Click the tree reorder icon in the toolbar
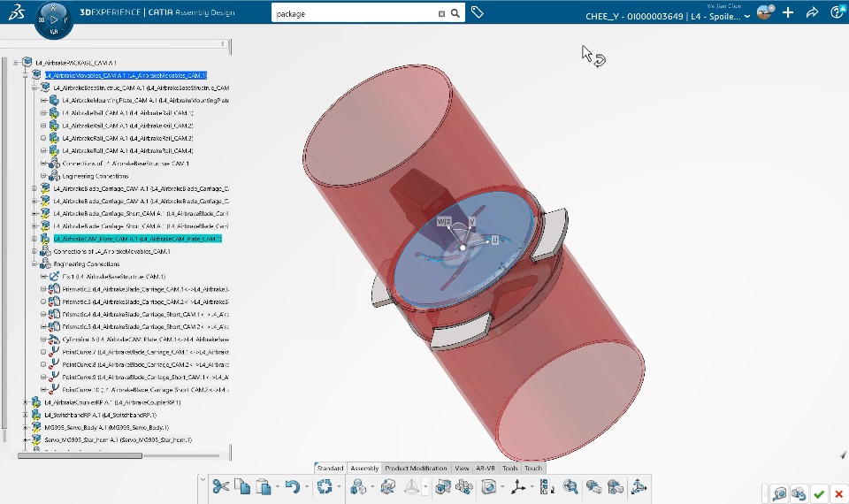The height and width of the screenshot is (504, 849). pyautogui.click(x=547, y=487)
